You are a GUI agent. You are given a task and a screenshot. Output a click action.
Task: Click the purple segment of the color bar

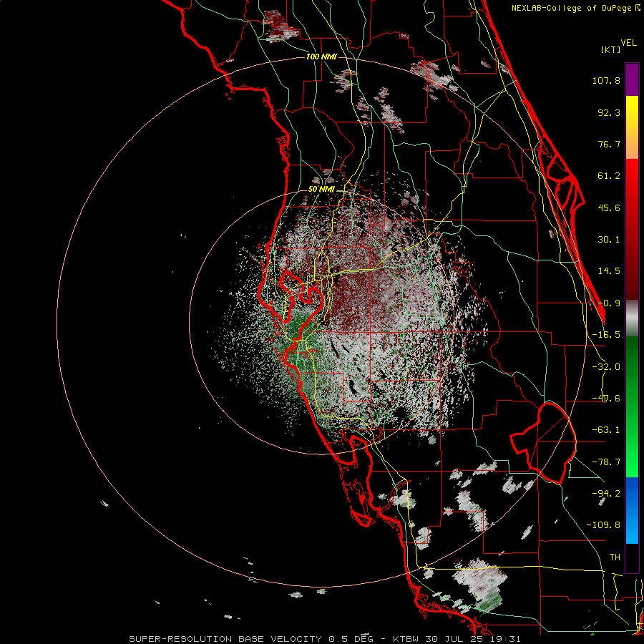[x=632, y=79]
